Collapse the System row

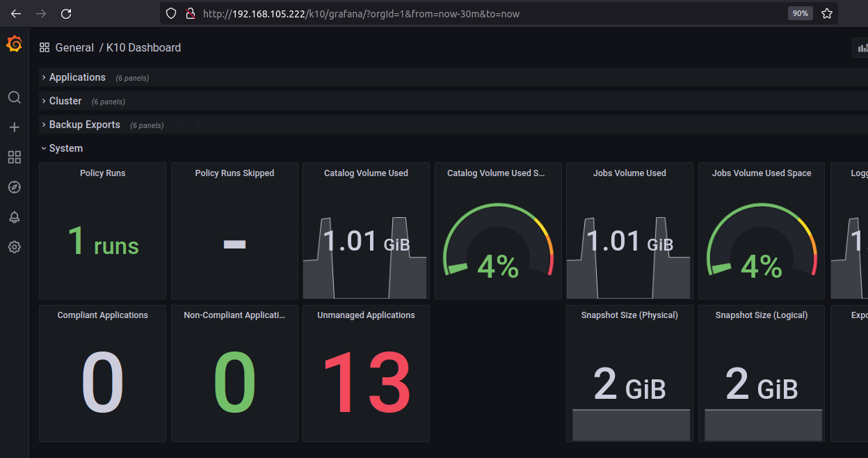tap(66, 148)
